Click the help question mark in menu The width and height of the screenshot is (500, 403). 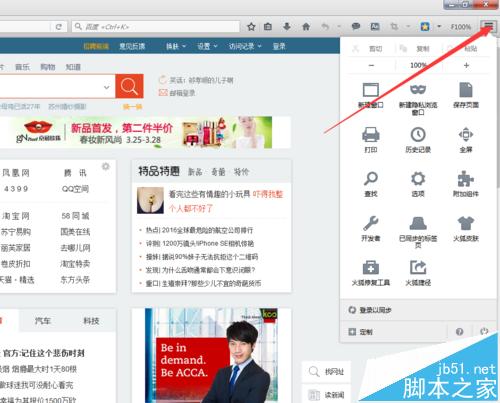click(x=459, y=332)
